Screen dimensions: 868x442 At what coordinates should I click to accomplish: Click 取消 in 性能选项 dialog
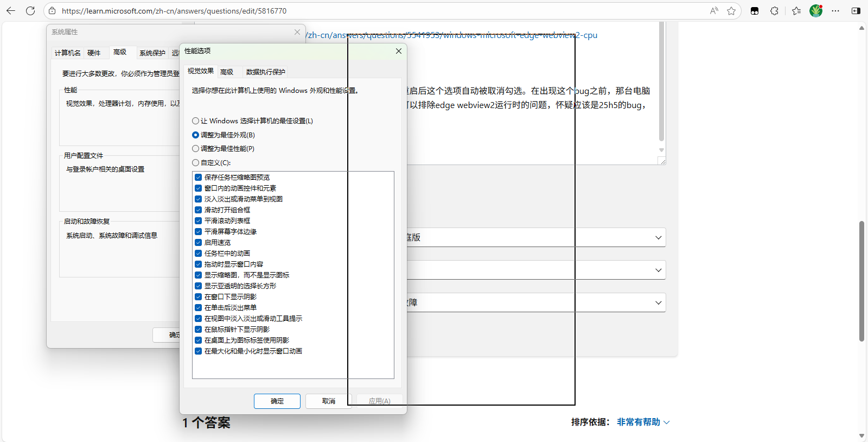click(329, 401)
